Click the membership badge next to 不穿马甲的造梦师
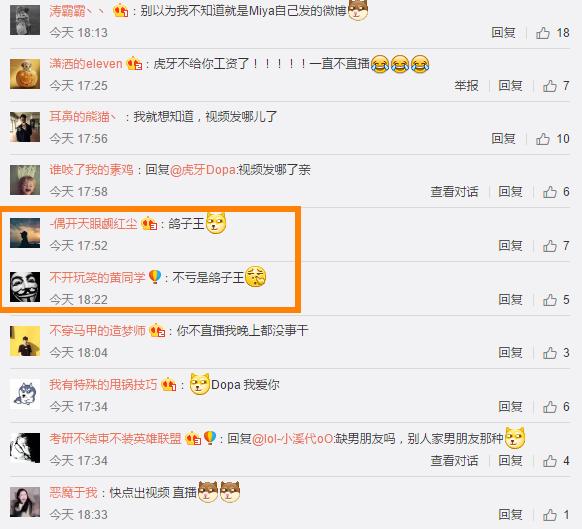The image size is (582, 529). pyautogui.click(x=157, y=330)
